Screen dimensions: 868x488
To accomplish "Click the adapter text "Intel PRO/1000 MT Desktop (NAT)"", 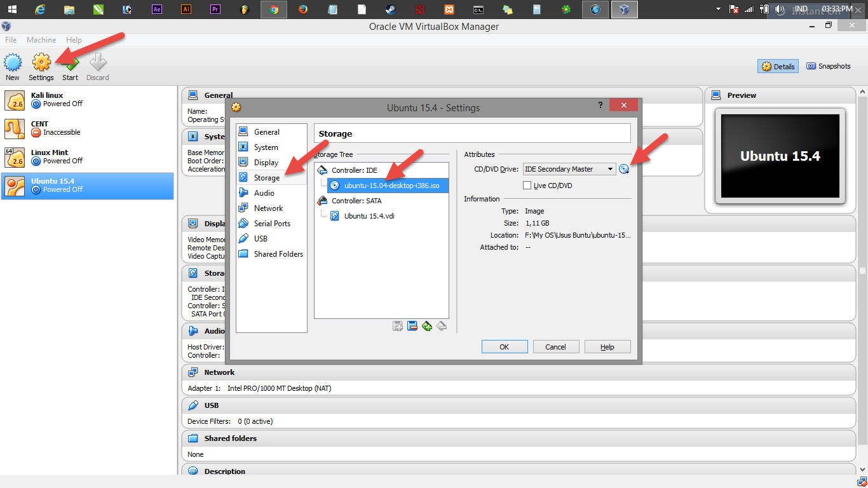I will coord(280,388).
